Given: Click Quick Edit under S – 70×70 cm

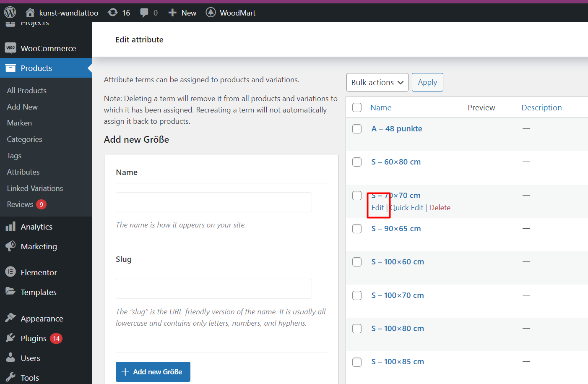Looking at the screenshot, I should [x=407, y=208].
